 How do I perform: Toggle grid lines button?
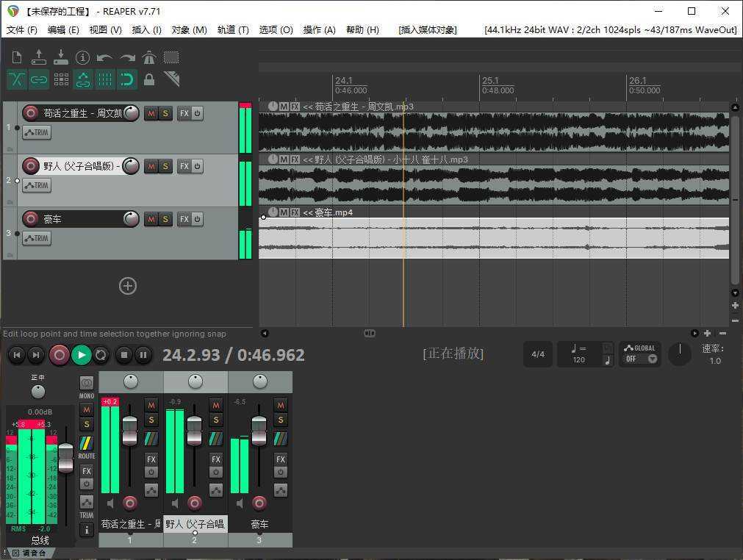click(x=104, y=79)
